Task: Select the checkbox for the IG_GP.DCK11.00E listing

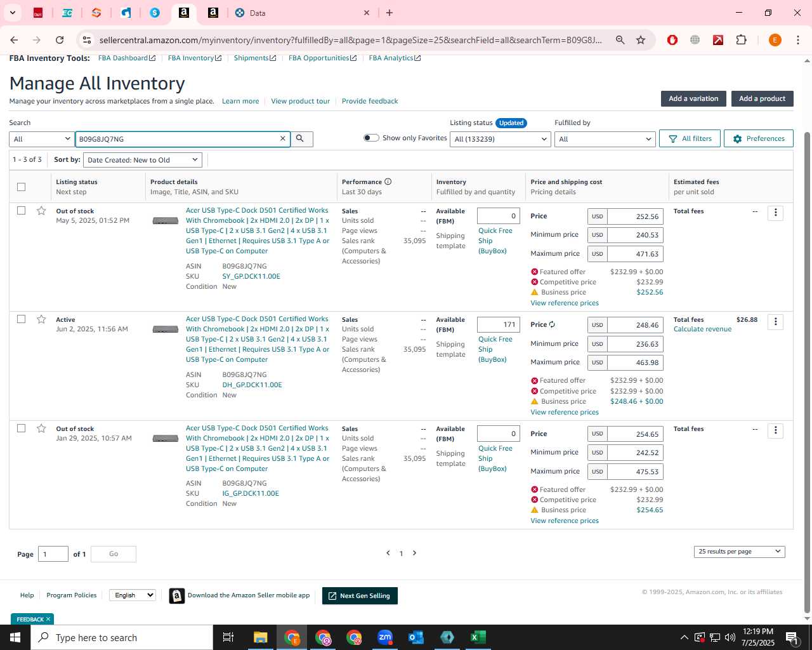Action: click(x=22, y=428)
